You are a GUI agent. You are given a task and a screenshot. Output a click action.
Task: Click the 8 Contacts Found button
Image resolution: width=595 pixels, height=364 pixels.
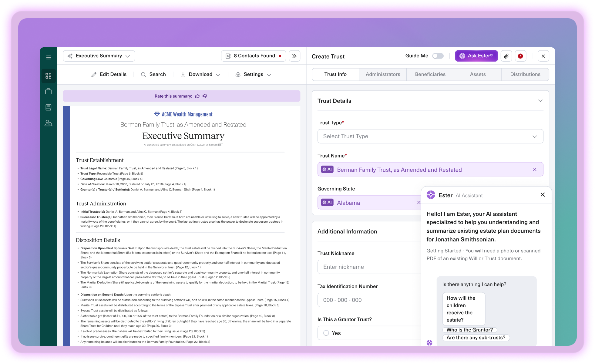coord(254,56)
